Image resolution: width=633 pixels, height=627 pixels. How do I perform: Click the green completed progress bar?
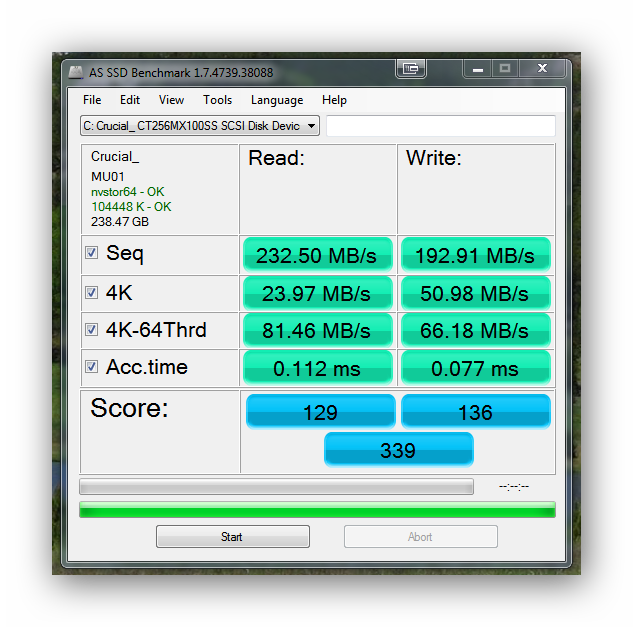(317, 510)
